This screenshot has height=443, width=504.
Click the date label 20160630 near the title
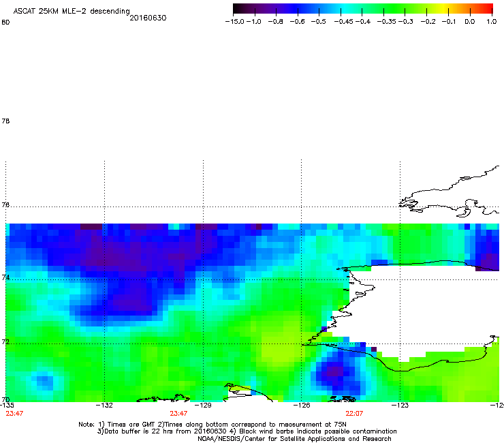coord(148,18)
